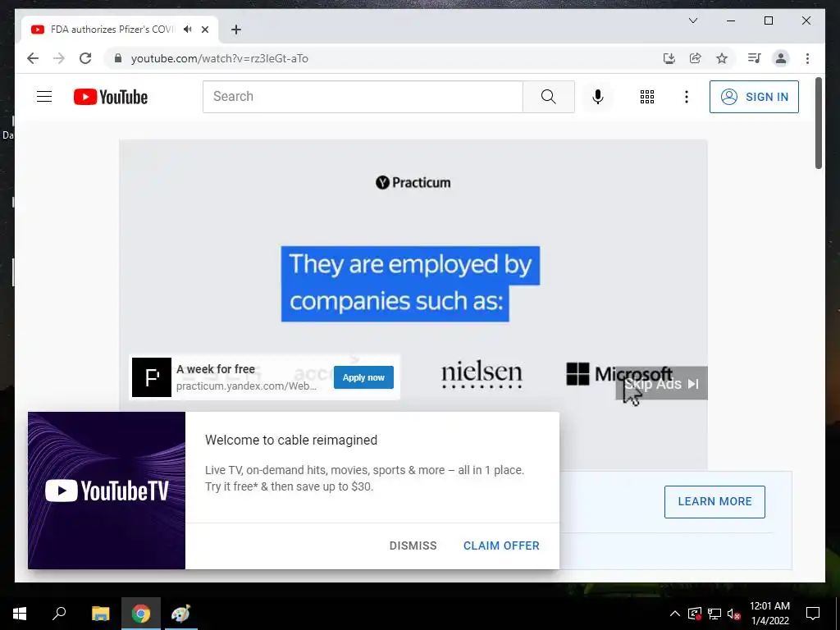This screenshot has height=630, width=840.
Task: Claim the YouTube TV offer
Action: click(501, 546)
